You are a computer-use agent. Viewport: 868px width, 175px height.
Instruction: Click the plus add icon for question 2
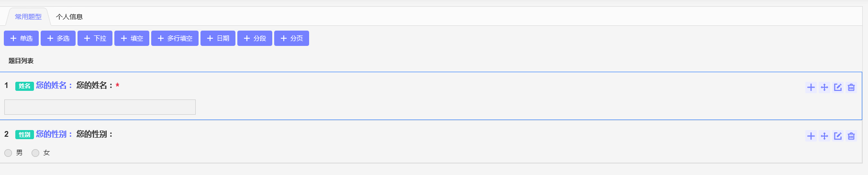pos(811,136)
